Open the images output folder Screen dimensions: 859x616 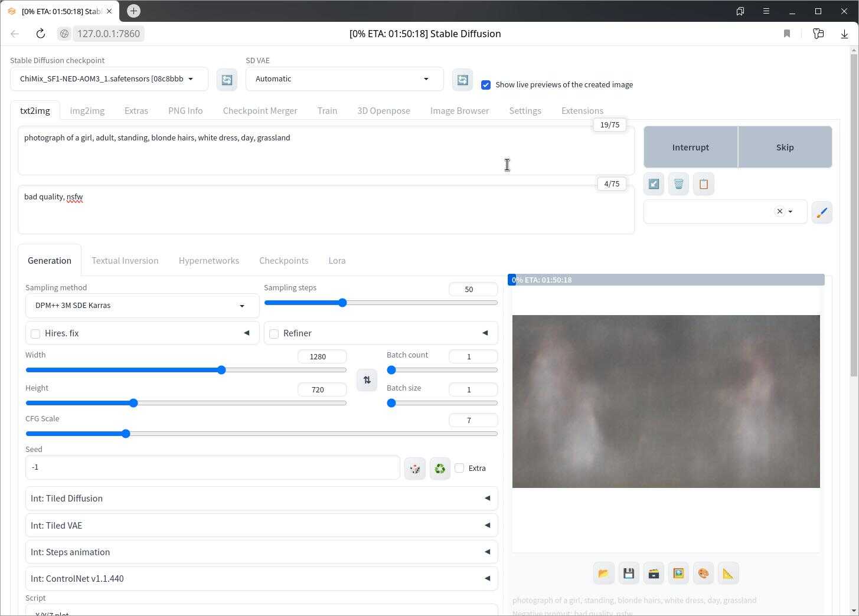click(603, 574)
